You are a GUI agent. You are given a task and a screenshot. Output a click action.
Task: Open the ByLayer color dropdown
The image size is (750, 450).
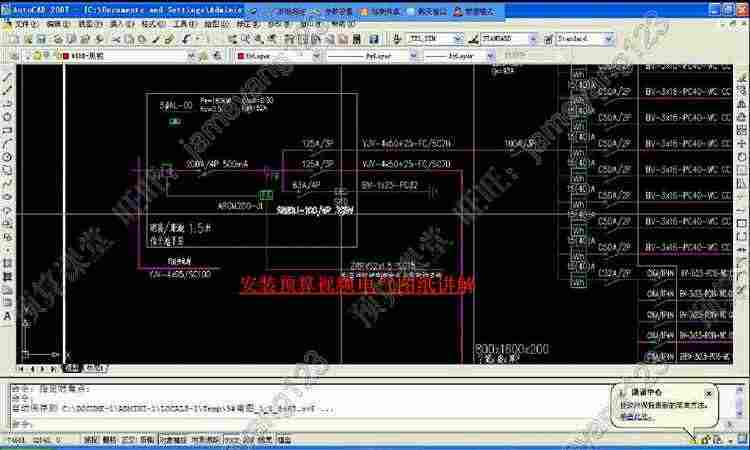point(316,56)
